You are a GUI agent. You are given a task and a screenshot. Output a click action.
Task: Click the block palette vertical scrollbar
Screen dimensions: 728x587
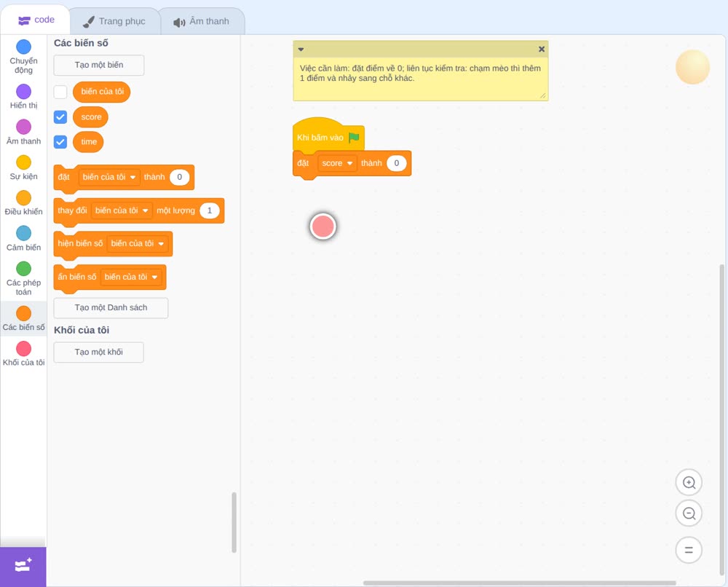234,522
